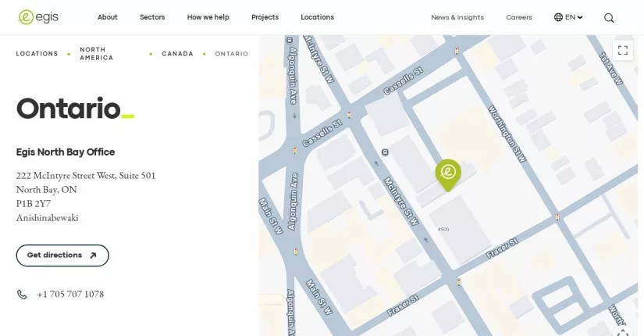
Task: Call the +1 705 707 1078 number
Action: tap(70, 295)
